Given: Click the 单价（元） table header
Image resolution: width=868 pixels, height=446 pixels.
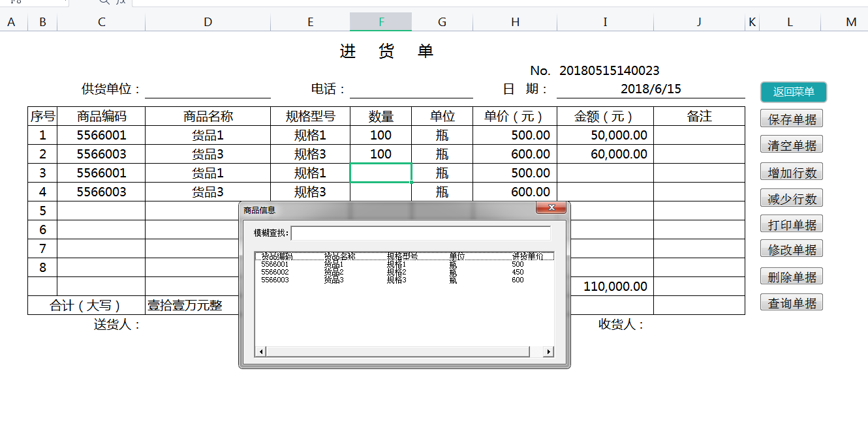Looking at the screenshot, I should (516, 116).
